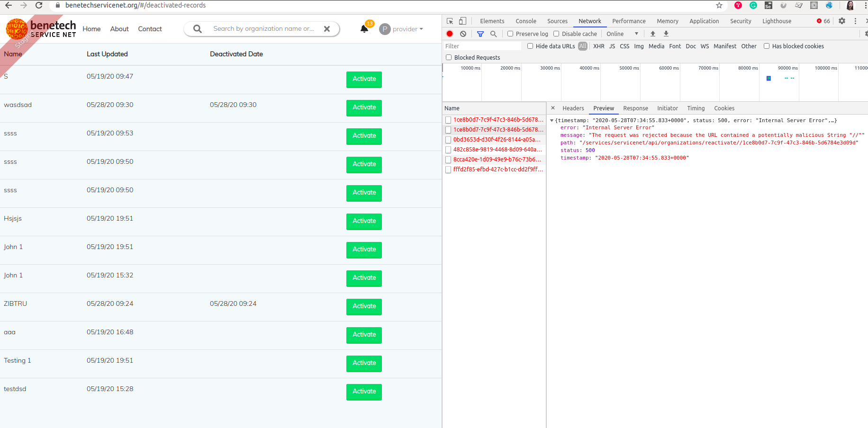The image size is (868, 428).
Task: Check the Hide data URLs option
Action: pyautogui.click(x=530, y=46)
